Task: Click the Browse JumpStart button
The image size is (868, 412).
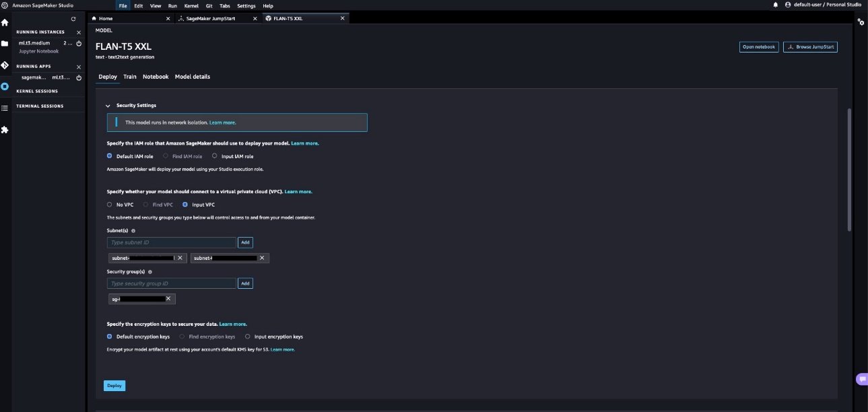Action: pos(810,47)
